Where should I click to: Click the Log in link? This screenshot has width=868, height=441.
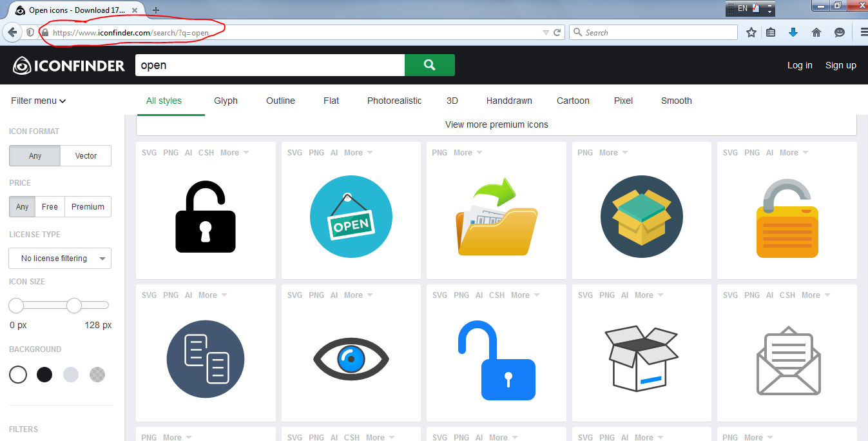point(800,65)
